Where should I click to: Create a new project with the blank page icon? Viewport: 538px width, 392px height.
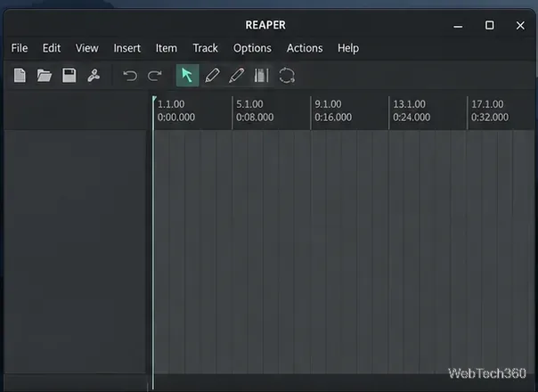[20, 76]
